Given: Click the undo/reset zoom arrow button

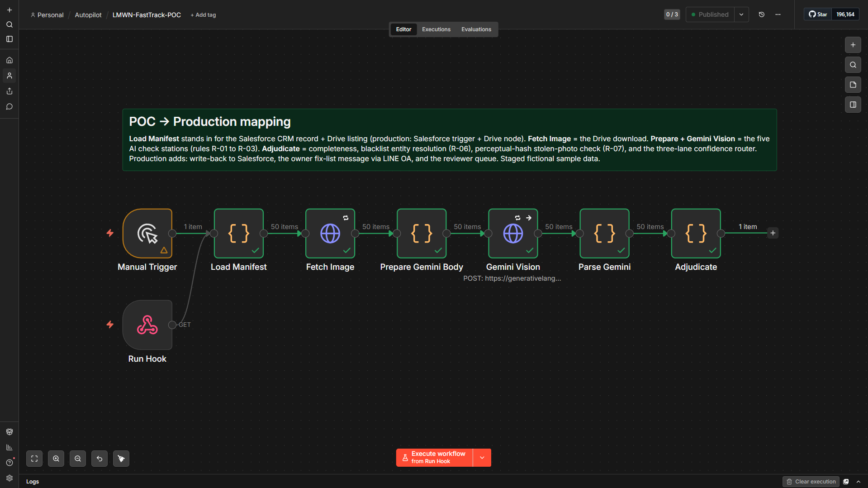Looking at the screenshot, I should 100,459.
